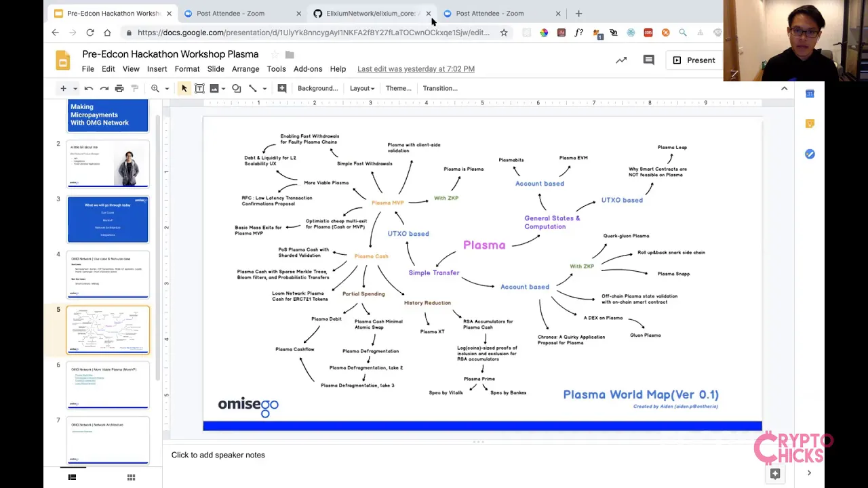Activate the paint format tool
868x488 pixels.
tap(134, 88)
